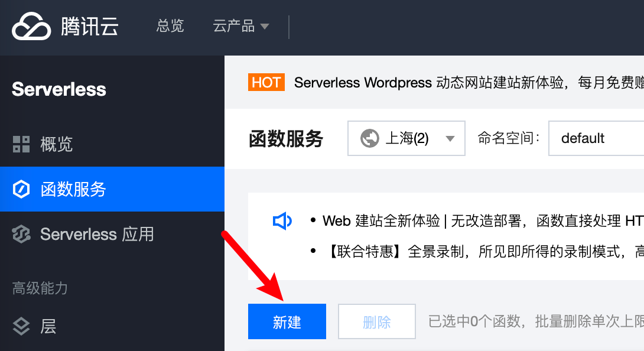The height and width of the screenshot is (351, 644).
Task: Click the blue speaker announcement icon
Action: [282, 221]
